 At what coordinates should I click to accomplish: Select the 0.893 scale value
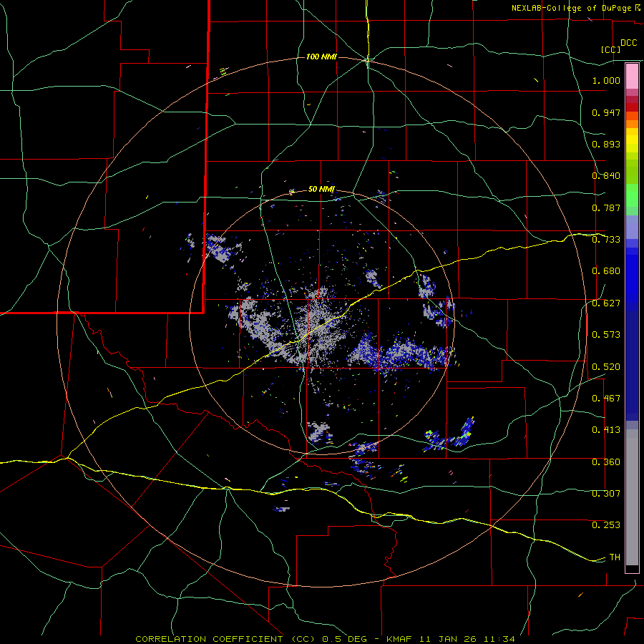tap(606, 144)
